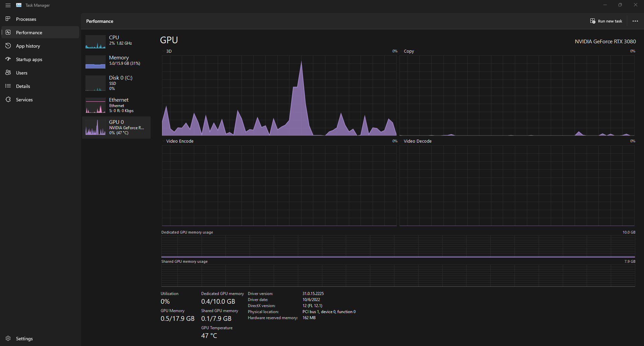Open Settings at the bottom

tap(40, 339)
